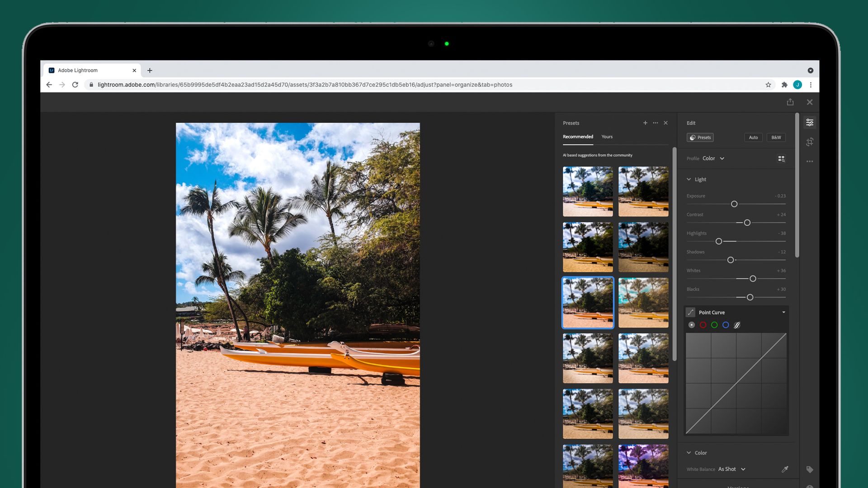This screenshot has width=868, height=488.
Task: Open the Profile Color dropdown
Action: (x=713, y=158)
